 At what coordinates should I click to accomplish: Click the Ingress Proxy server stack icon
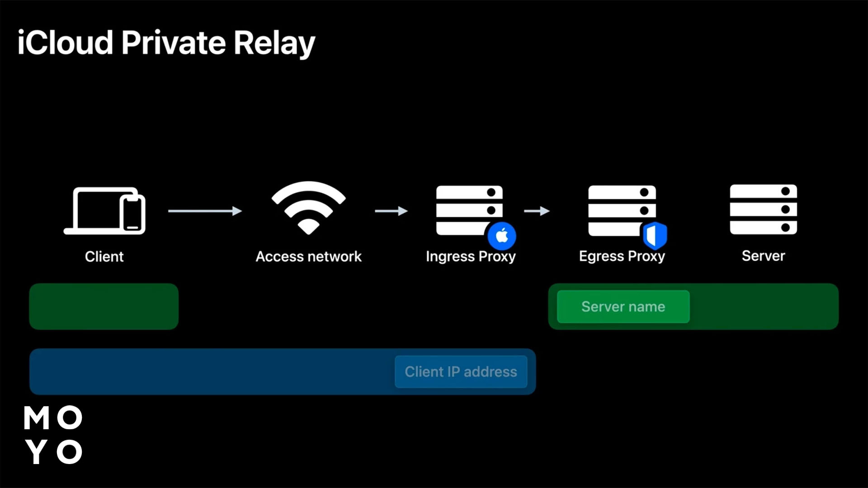click(469, 210)
